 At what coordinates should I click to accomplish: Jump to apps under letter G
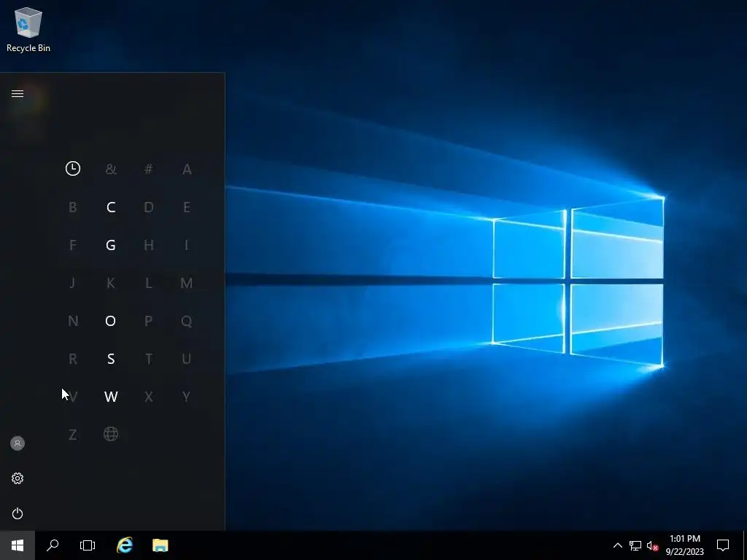pyautogui.click(x=111, y=245)
